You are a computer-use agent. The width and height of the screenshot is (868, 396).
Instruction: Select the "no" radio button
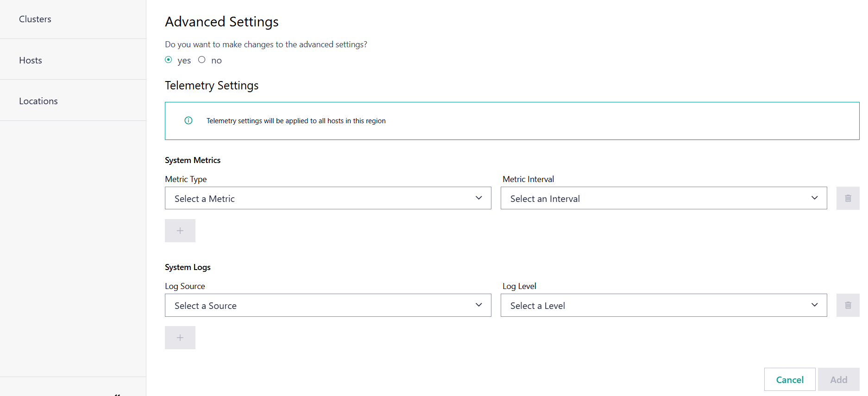pos(202,60)
